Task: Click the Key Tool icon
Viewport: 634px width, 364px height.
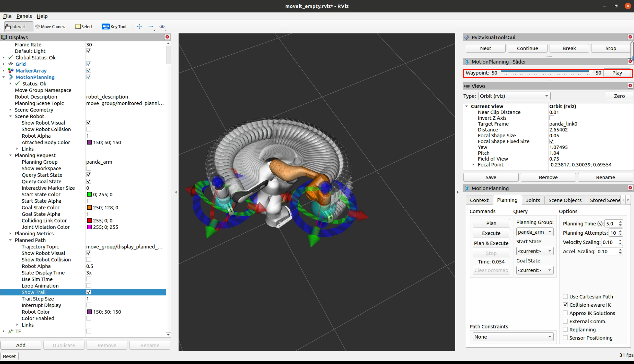Action: [x=106, y=26]
